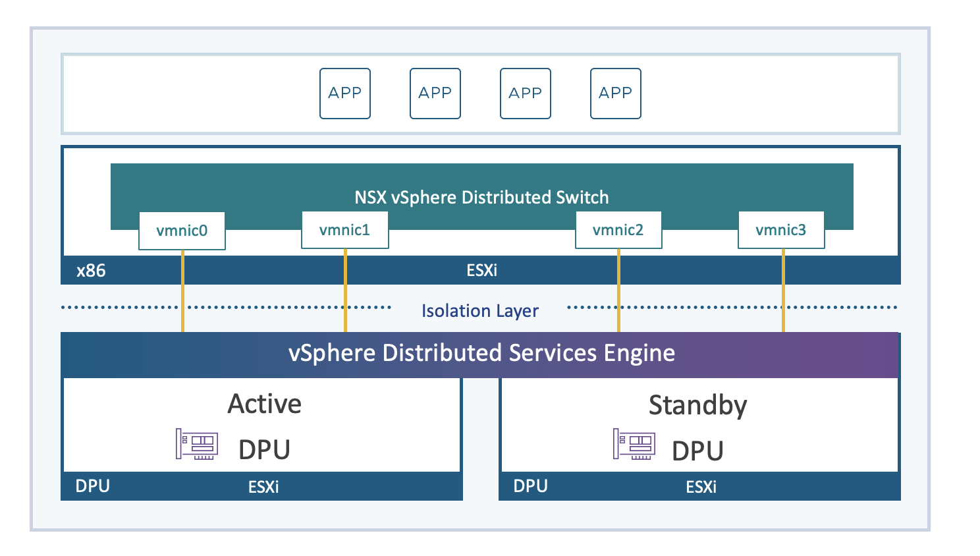
Task: Click the Active DPU network card icon
Action: (x=196, y=444)
